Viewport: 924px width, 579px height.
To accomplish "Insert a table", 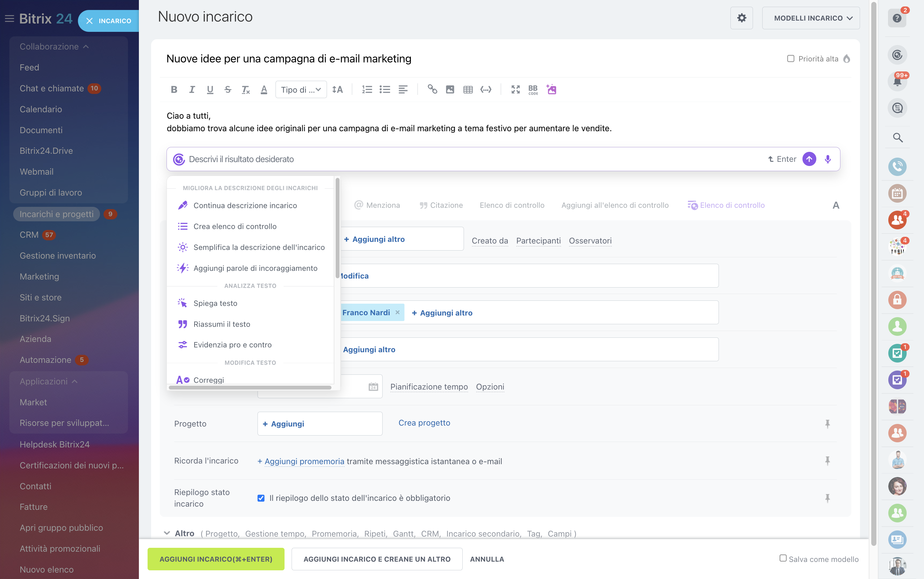I will pyautogui.click(x=468, y=90).
